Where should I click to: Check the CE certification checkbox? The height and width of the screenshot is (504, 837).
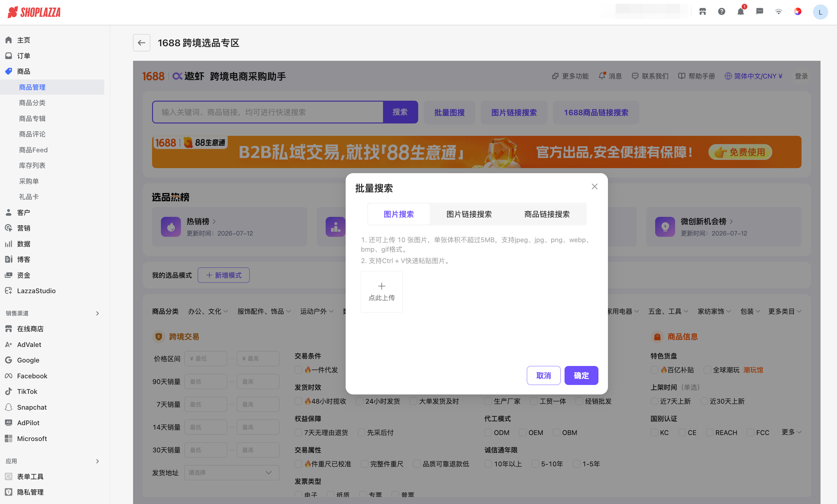pos(682,433)
